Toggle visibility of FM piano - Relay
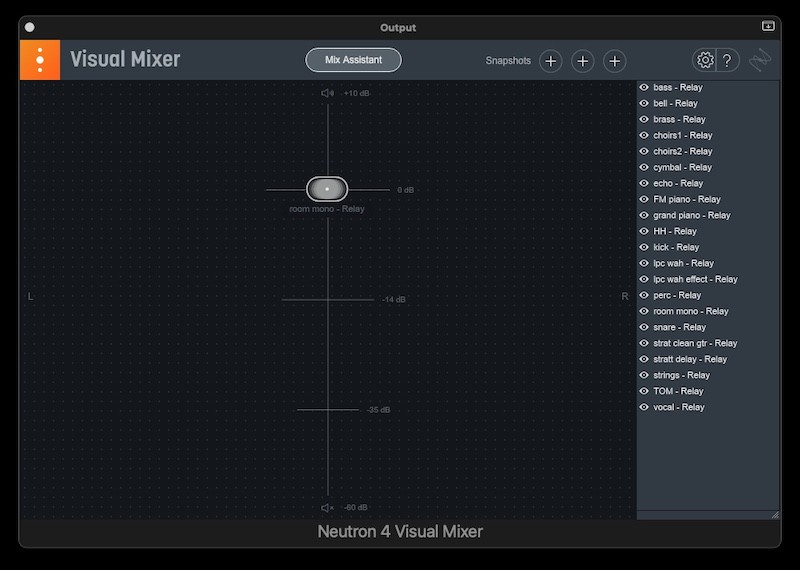Image resolution: width=800 pixels, height=570 pixels. tap(644, 199)
